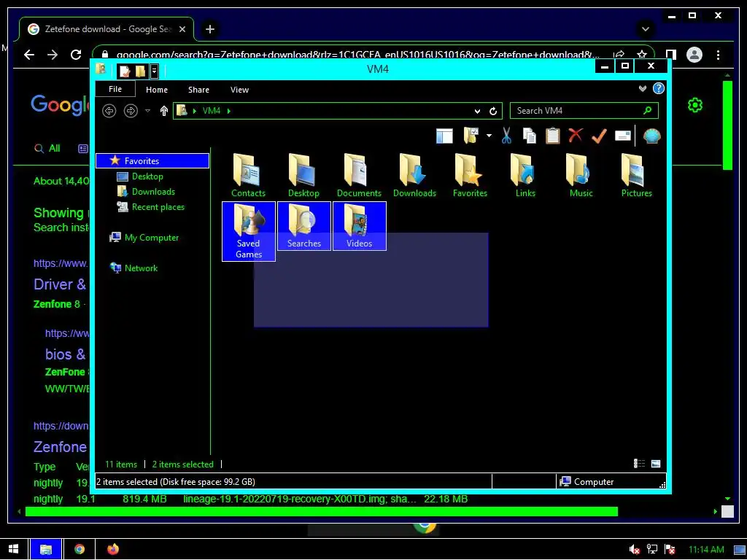The image size is (747, 560).
Task: Switch to large icons view in status bar
Action: pyautogui.click(x=656, y=464)
